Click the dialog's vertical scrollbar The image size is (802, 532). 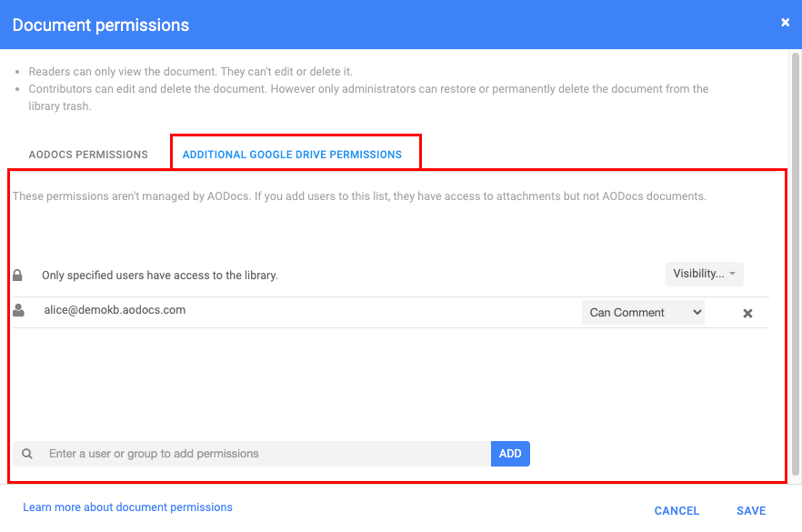(x=796, y=264)
